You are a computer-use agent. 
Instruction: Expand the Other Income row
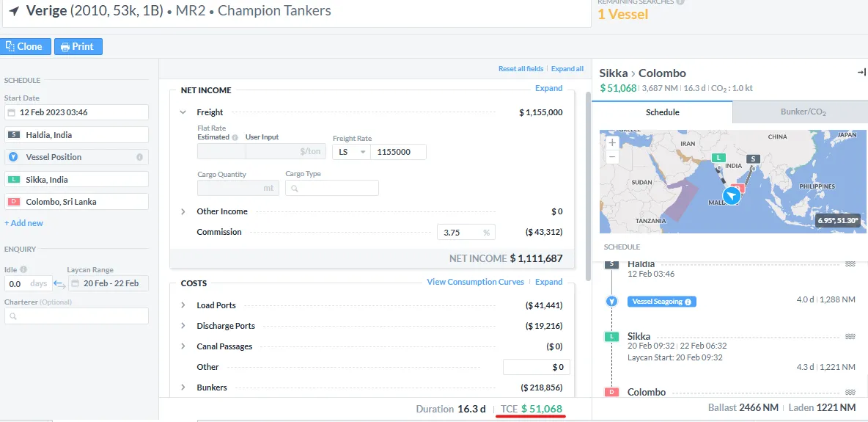tap(183, 211)
